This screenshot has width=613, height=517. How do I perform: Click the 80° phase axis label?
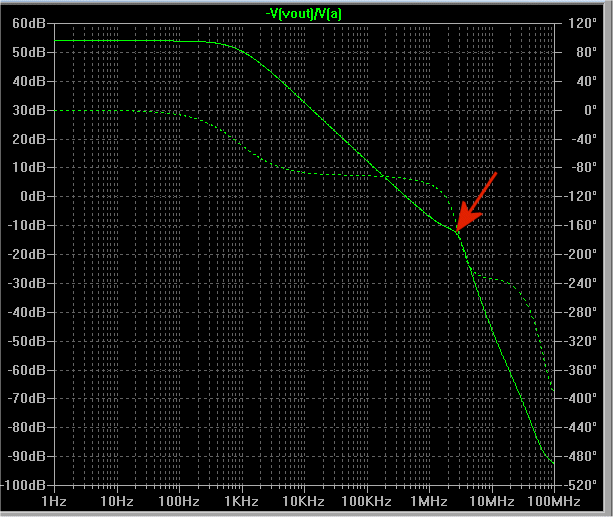pos(586,52)
